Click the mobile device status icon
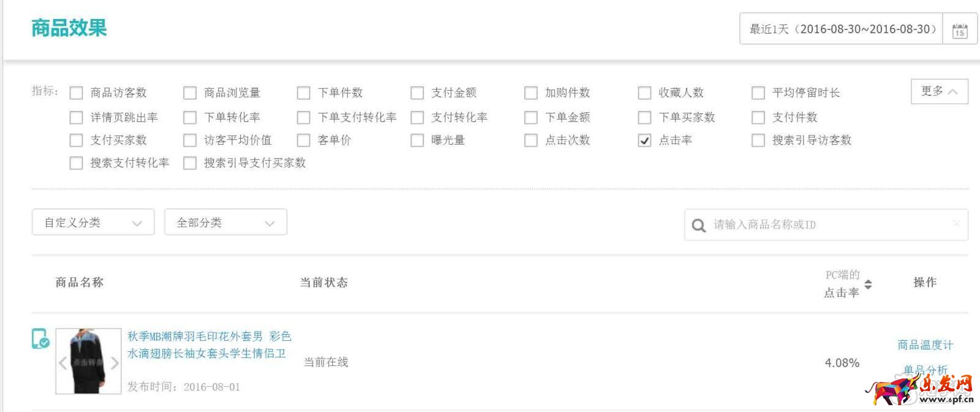This screenshot has height=412, width=980. pos(40,338)
